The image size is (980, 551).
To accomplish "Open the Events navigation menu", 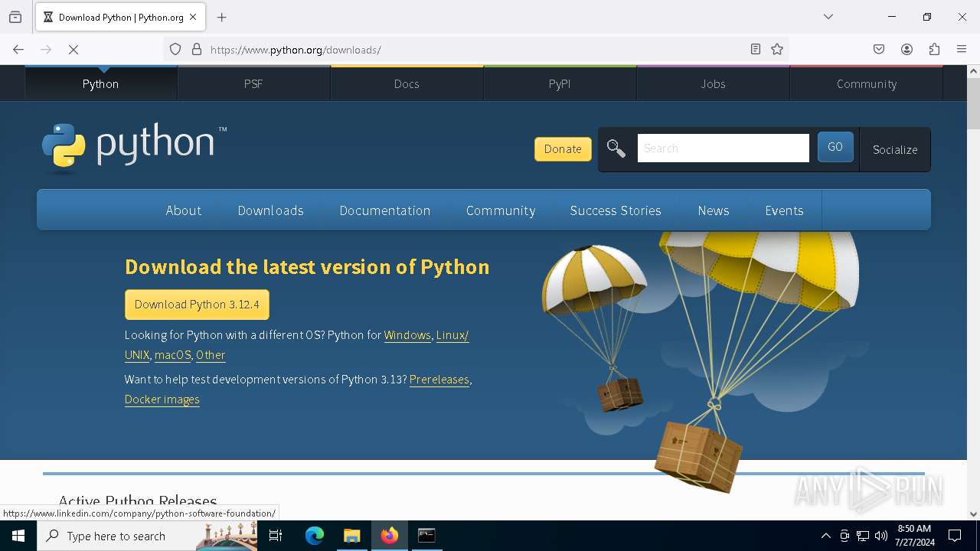I will (x=784, y=210).
